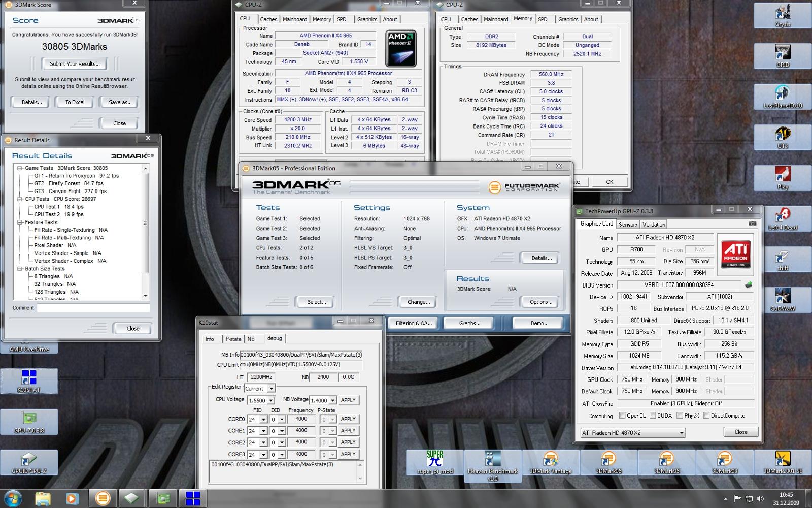Open Windows Media Player taskbar icon
This screenshot has width=812, height=508.
click(x=72, y=498)
